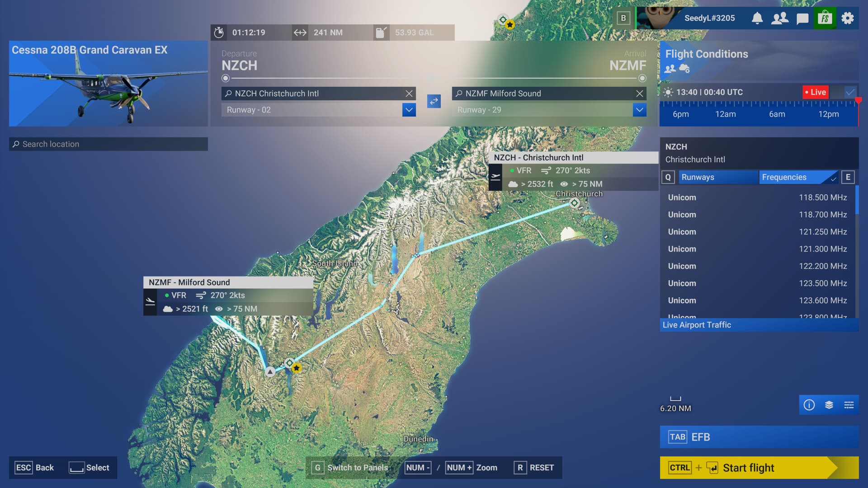Select the Runway - 29 combo box

point(549,110)
